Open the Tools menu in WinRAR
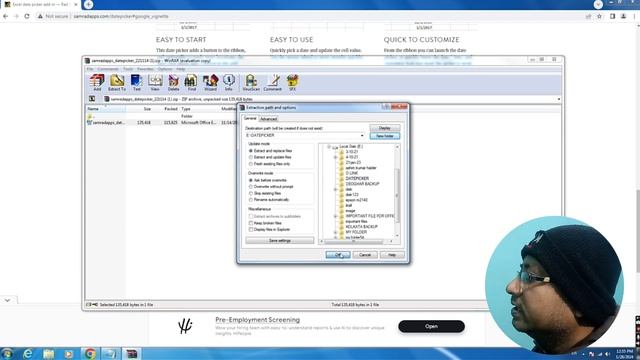The height and width of the screenshot is (360, 640). tap(128, 69)
